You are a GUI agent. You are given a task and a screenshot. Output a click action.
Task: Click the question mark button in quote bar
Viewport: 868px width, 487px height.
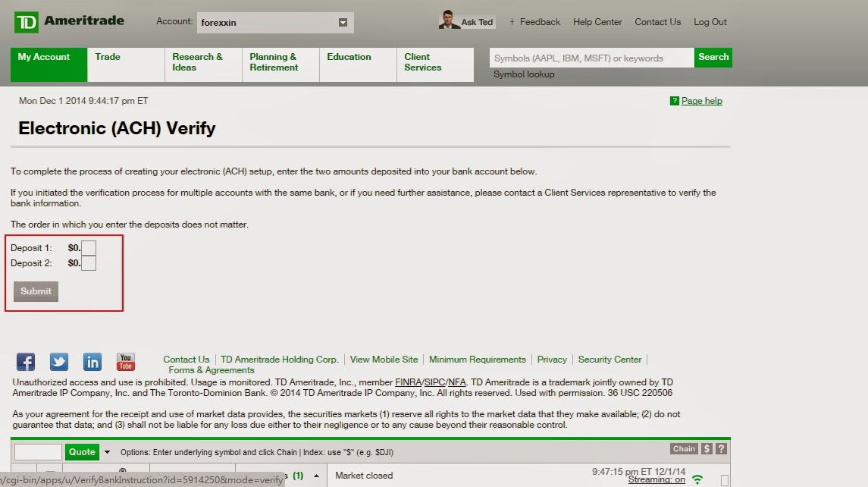(x=721, y=449)
